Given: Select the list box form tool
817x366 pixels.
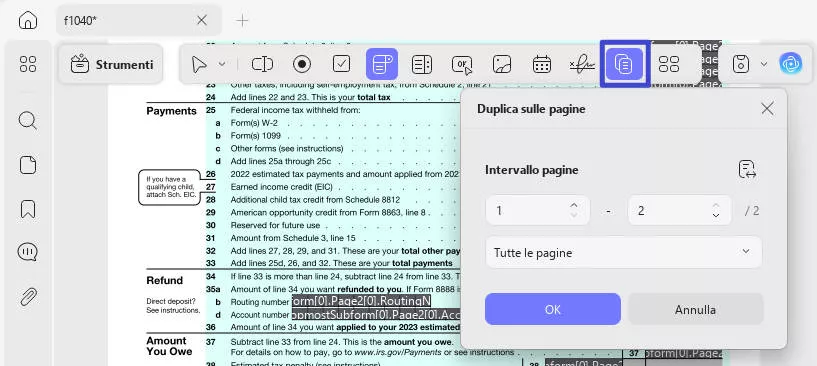Looking at the screenshot, I should tap(421, 64).
